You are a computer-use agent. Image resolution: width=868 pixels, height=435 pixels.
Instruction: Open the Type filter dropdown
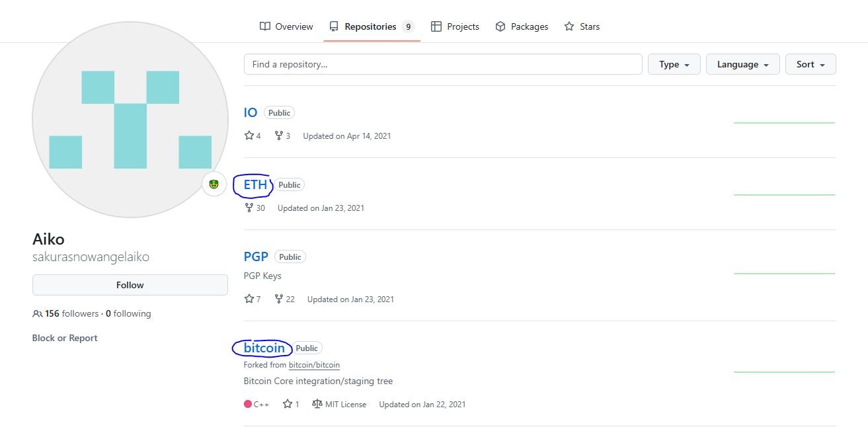pos(674,64)
